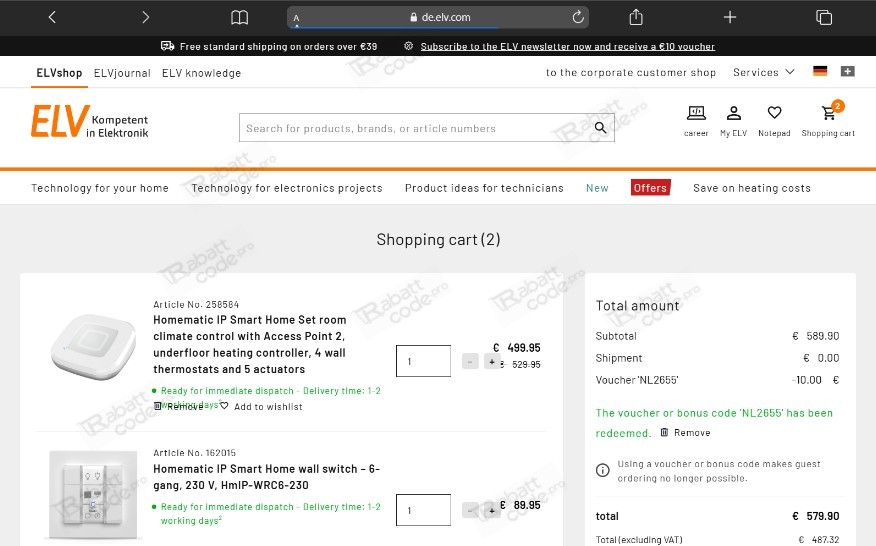Click the free standard shipping notice
The image size is (876, 546).
(x=269, y=46)
